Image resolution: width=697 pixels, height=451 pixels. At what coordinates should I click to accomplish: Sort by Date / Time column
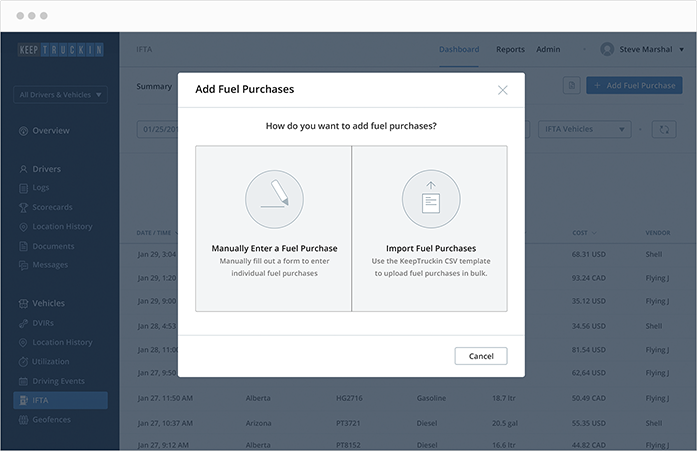(156, 233)
